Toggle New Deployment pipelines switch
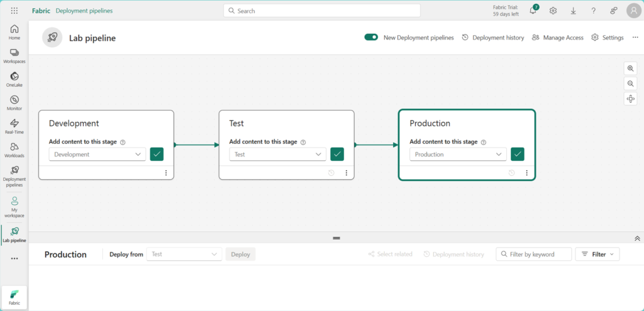 point(371,38)
